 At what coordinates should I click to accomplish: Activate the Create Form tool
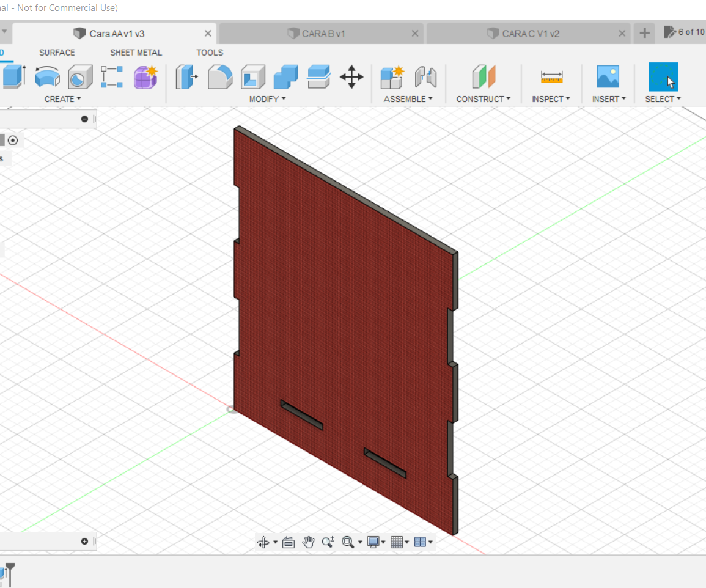145,77
